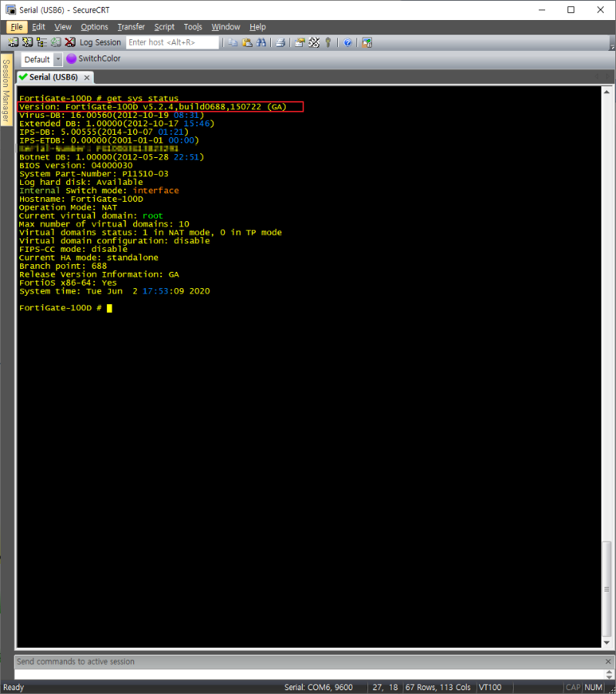The height and width of the screenshot is (694, 616).
Task: Click the Connect in Tab toolbar icon
Action: 42,42
